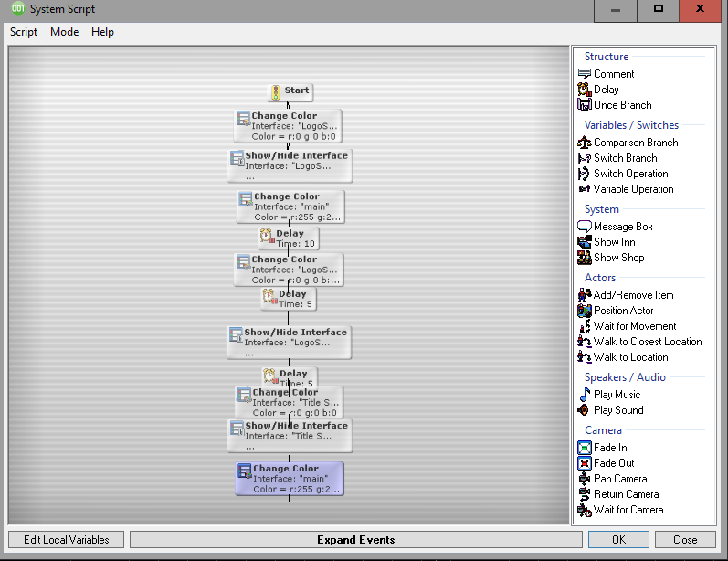Viewport: 728px width, 561px height.
Task: Click the Message Box label
Action: [623, 227]
